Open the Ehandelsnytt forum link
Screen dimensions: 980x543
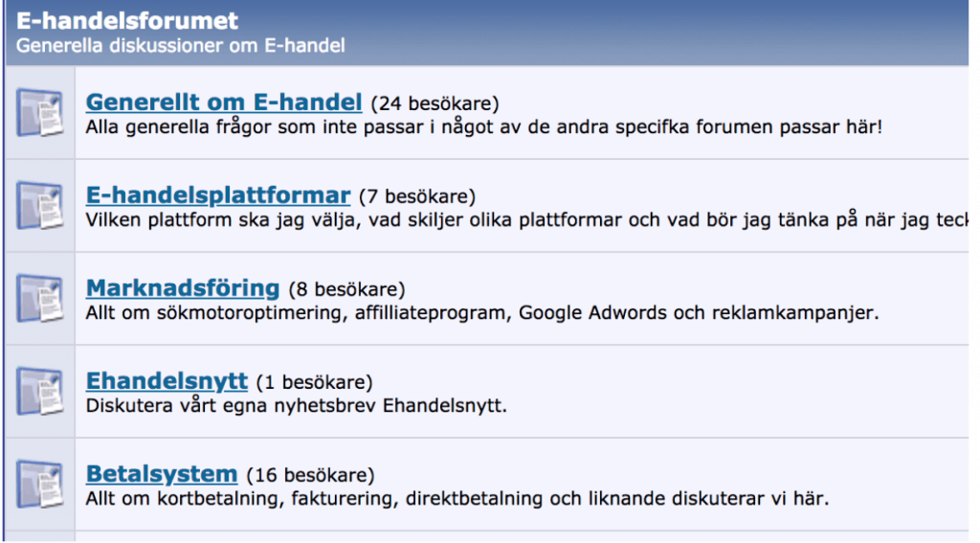167,381
